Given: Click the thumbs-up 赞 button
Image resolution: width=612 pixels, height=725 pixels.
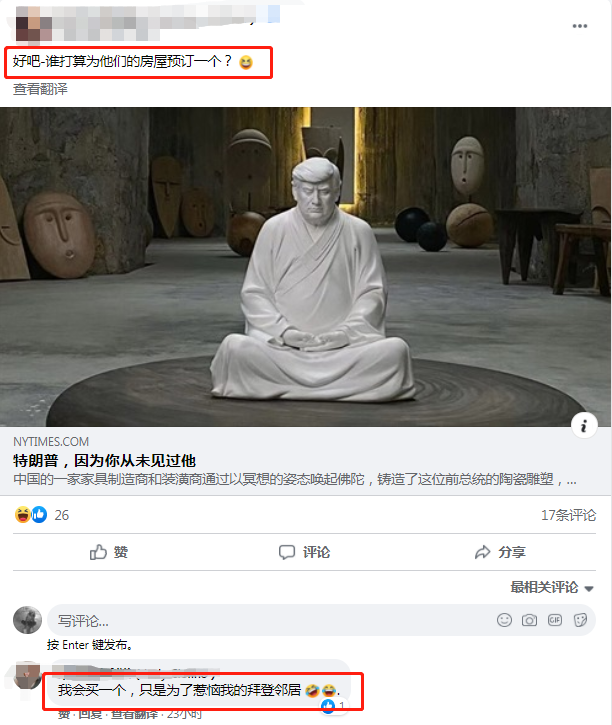Looking at the screenshot, I should point(109,552).
